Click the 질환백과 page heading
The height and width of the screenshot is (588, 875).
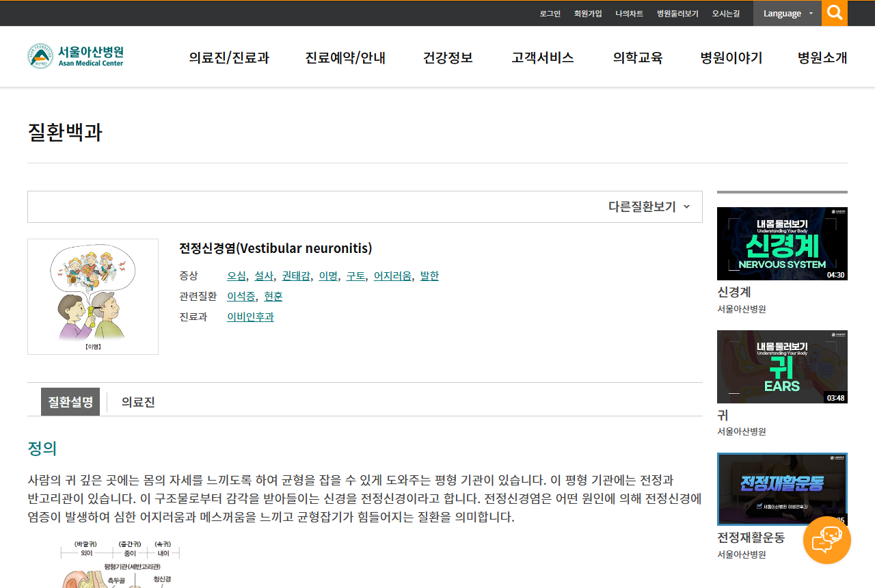[x=65, y=132]
